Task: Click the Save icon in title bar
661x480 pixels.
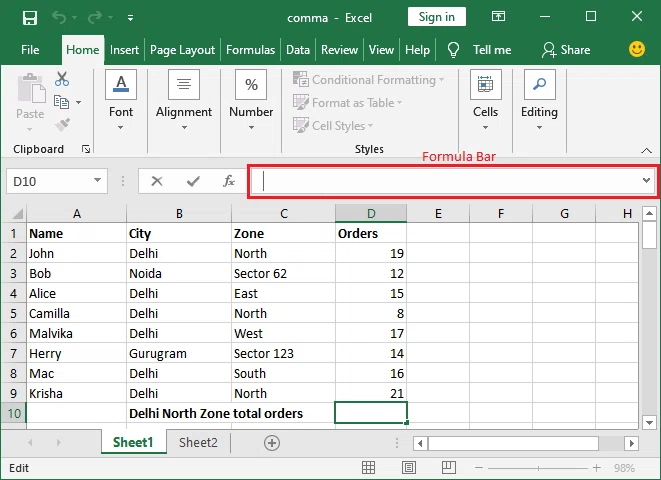Action: click(30, 18)
